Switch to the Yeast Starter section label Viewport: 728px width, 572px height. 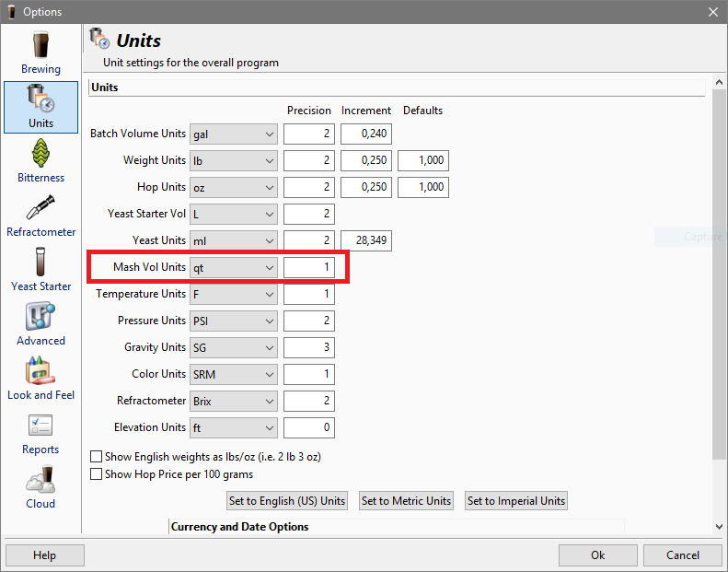click(40, 286)
